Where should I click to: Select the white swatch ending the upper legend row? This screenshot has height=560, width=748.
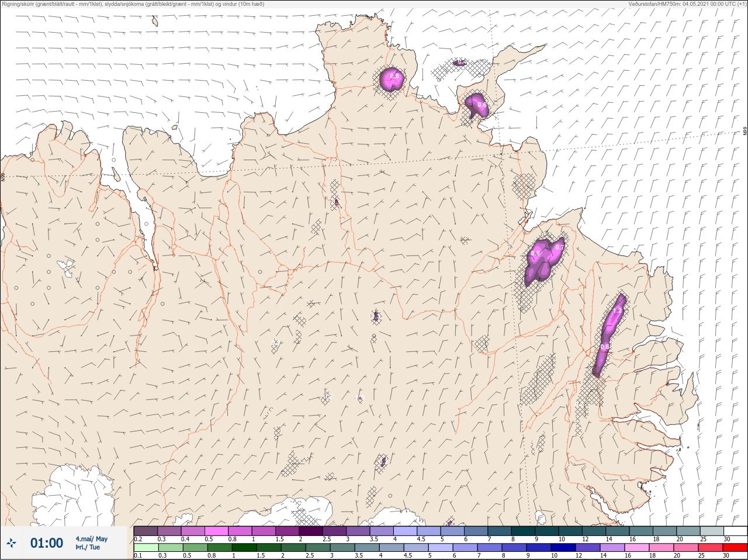click(x=735, y=531)
